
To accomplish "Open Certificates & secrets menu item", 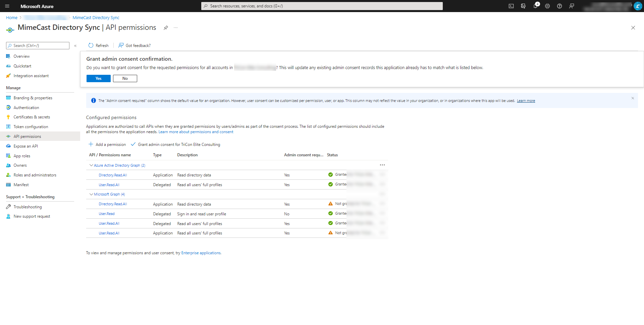I will click(32, 117).
